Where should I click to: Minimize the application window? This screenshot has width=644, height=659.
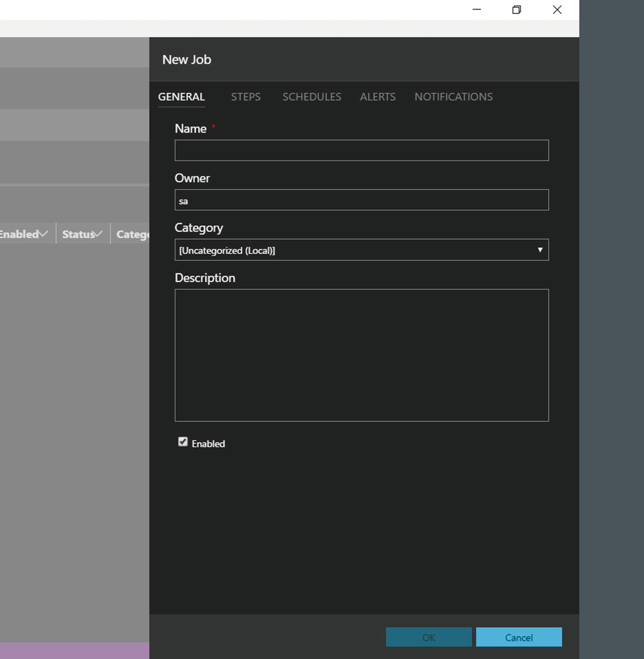pyautogui.click(x=476, y=10)
